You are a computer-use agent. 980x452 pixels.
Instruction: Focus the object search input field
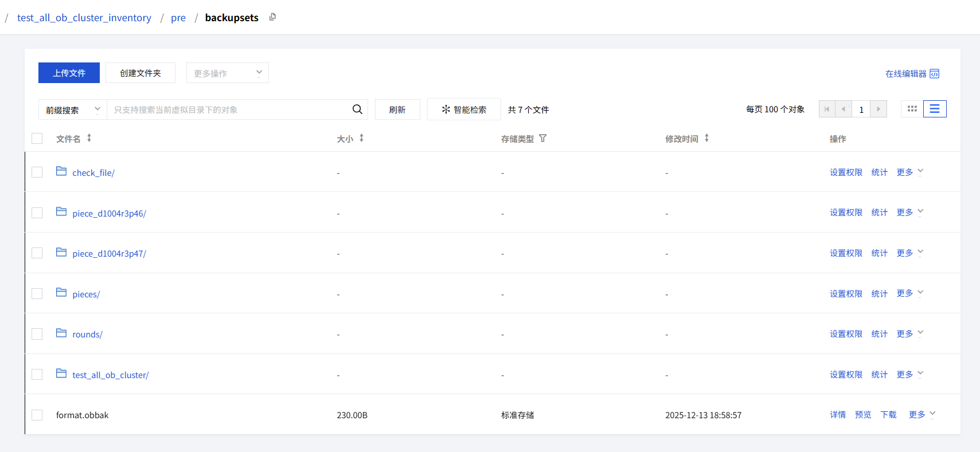[x=229, y=110]
